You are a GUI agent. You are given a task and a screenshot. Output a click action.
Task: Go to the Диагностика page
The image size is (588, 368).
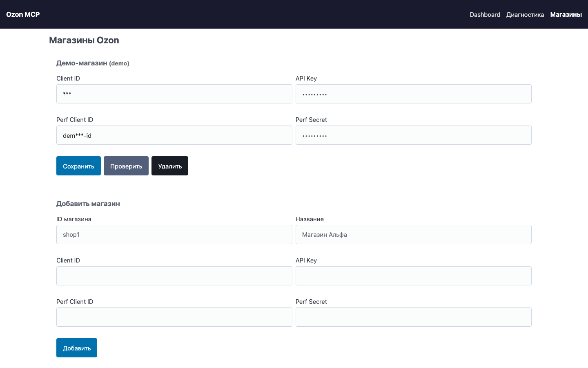point(525,14)
